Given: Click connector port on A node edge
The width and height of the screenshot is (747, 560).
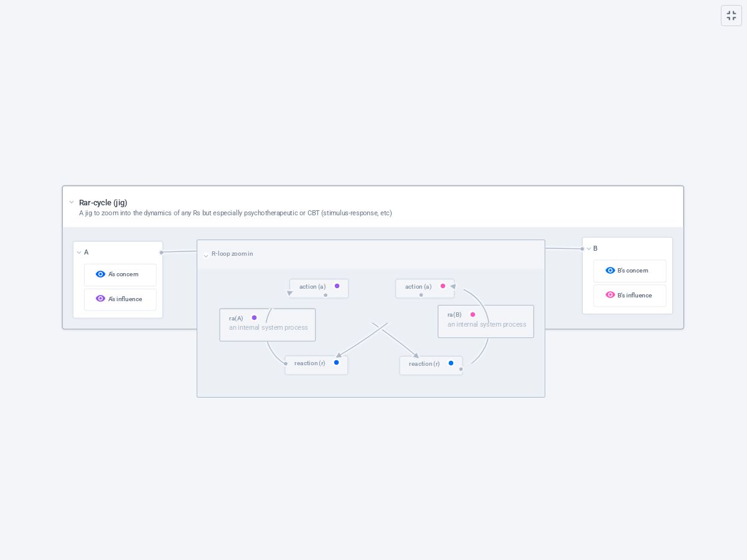Looking at the screenshot, I should [161, 253].
